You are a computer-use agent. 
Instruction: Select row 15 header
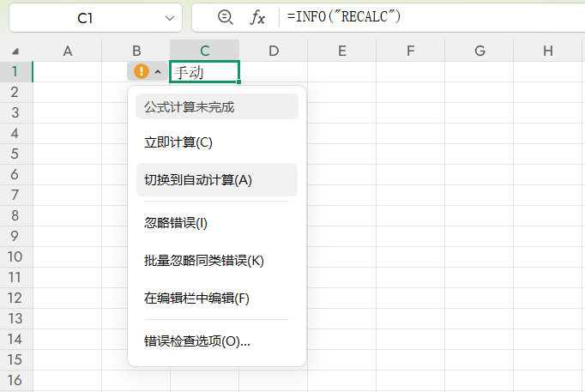coord(16,359)
